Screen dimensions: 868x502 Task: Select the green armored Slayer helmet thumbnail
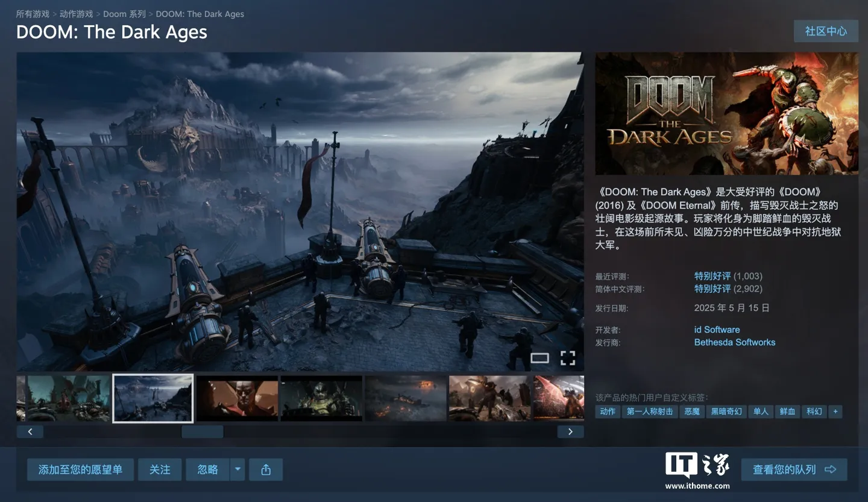click(321, 398)
